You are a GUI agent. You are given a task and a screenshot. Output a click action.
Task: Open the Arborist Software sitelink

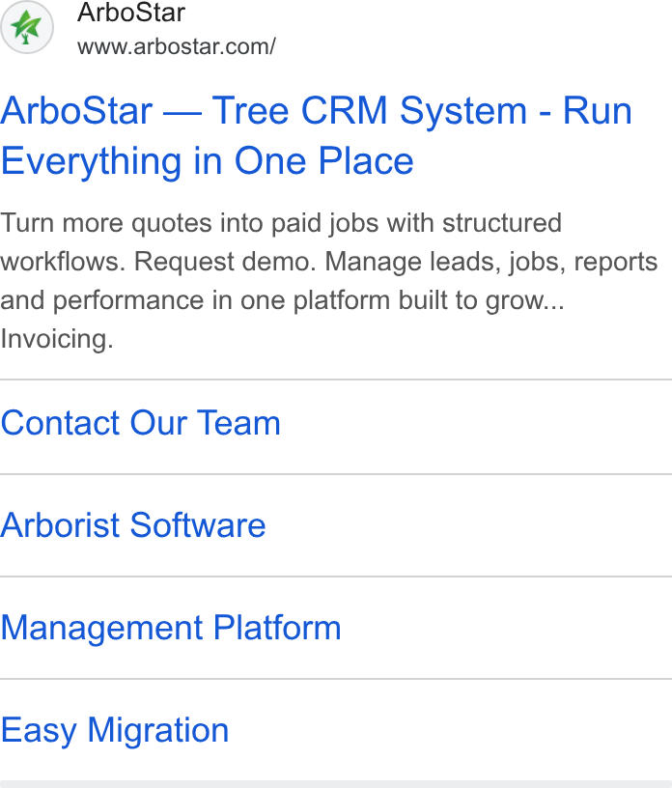click(132, 525)
